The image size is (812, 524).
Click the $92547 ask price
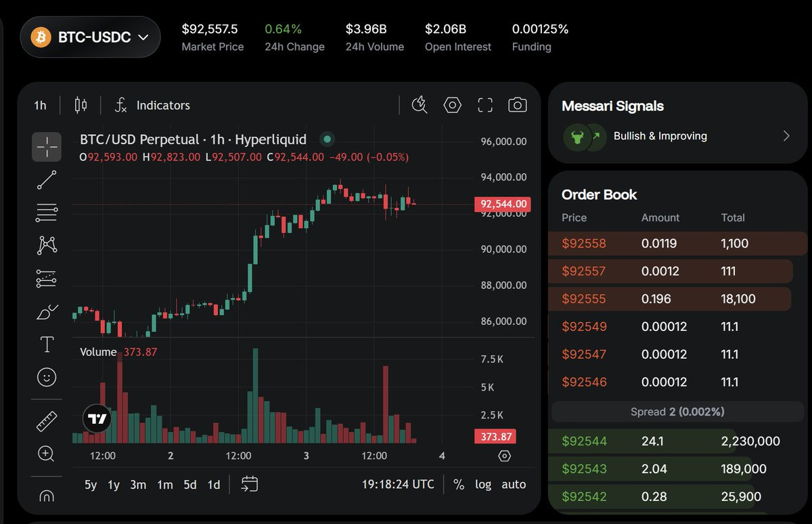[584, 354]
